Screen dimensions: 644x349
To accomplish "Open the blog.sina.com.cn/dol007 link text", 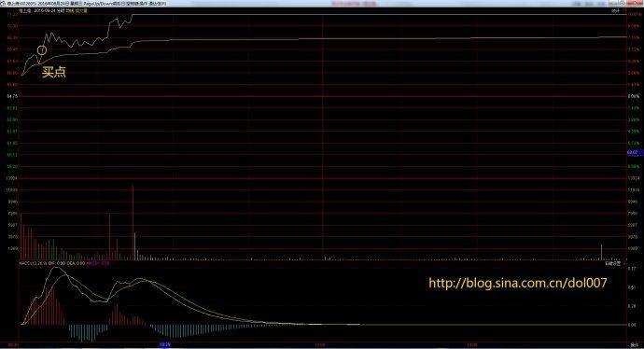I will 517,283.
